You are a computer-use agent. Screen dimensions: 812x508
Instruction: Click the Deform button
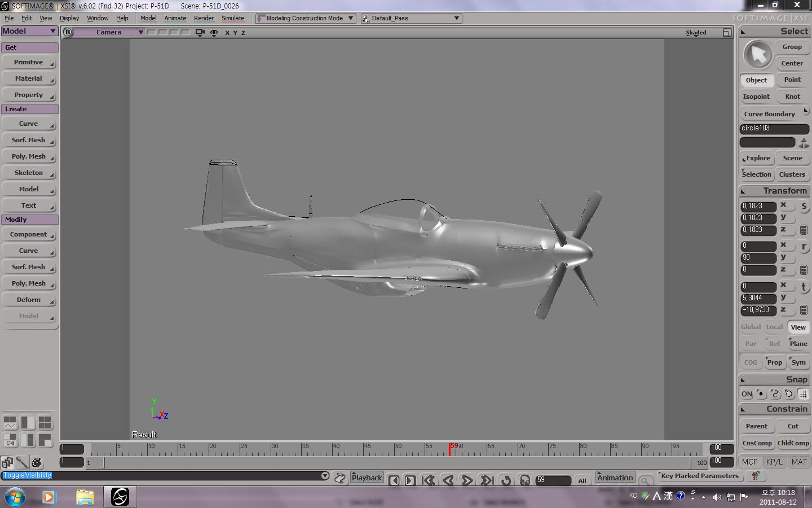pos(29,300)
